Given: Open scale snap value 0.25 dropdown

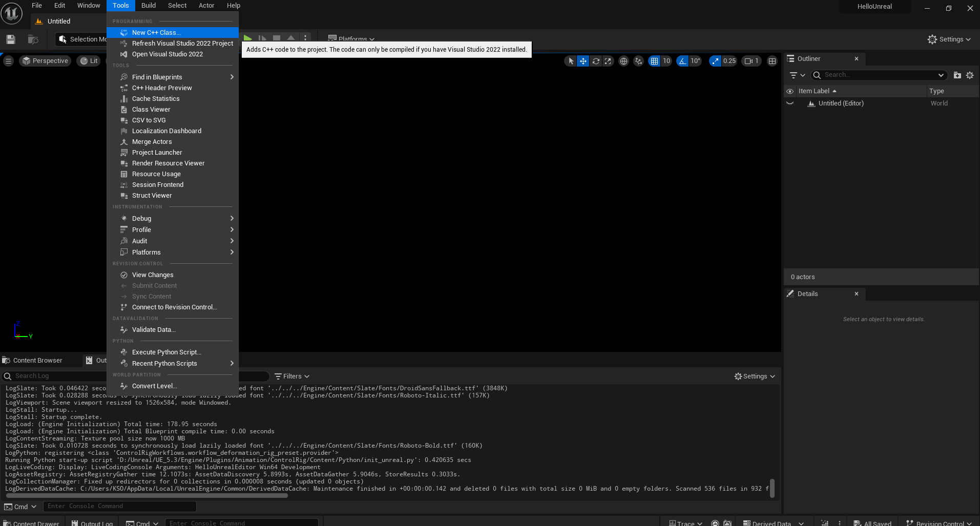Looking at the screenshot, I should [x=729, y=61].
